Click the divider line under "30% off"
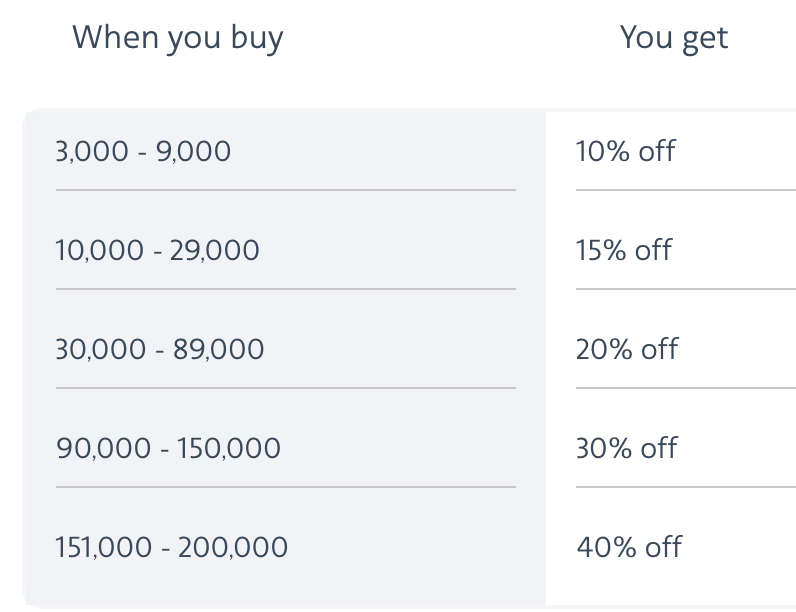Viewport: 796px width, 612px height. (685, 487)
